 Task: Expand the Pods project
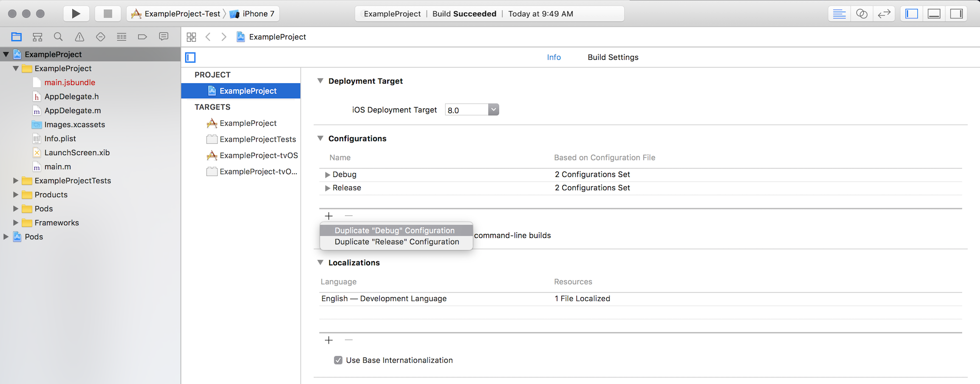pyautogui.click(x=6, y=236)
